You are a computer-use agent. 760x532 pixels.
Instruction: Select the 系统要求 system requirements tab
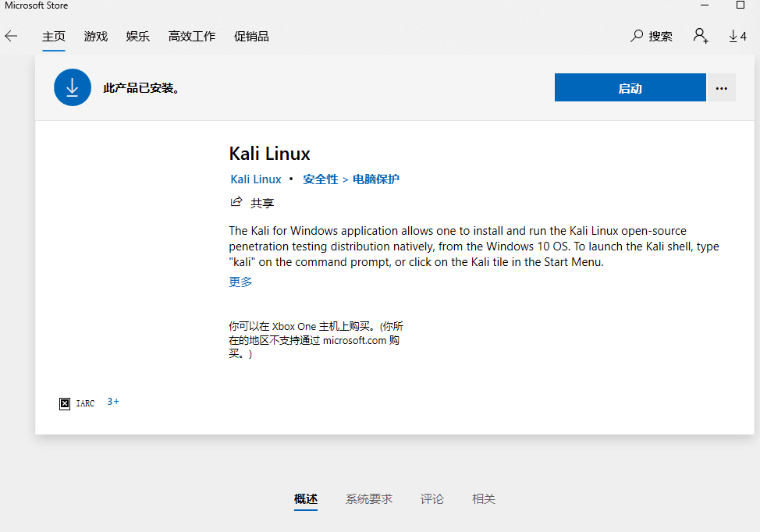[x=369, y=499]
